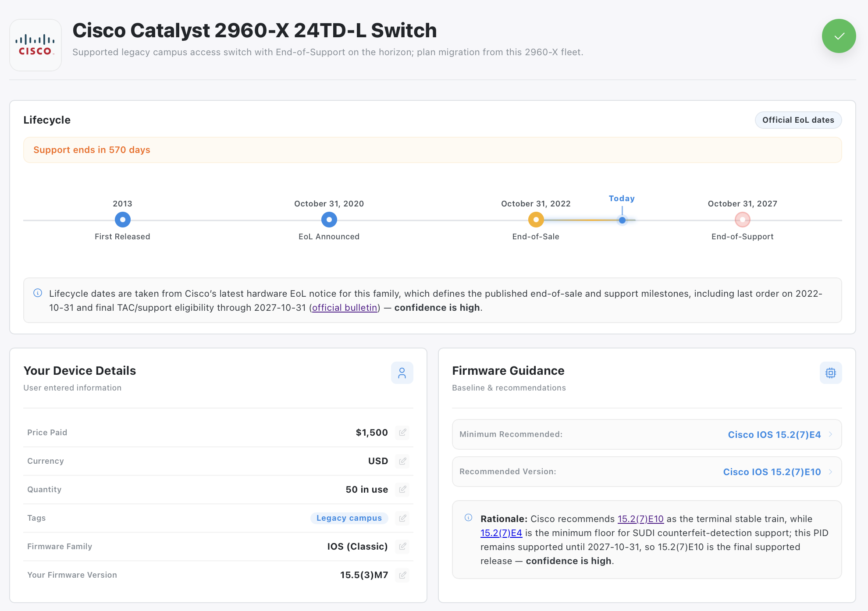This screenshot has height=611, width=868.
Task: Click the End-of-Support timeline marker
Action: click(743, 220)
